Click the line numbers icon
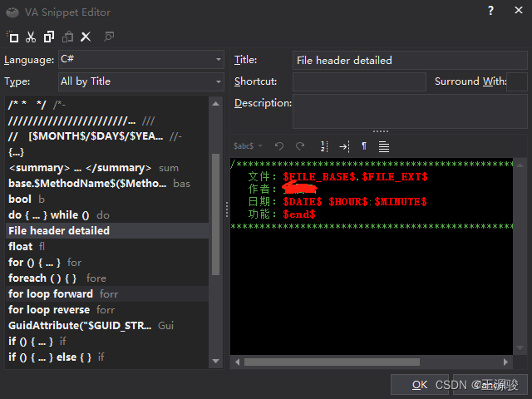Viewport: 532px width, 399px height. [x=324, y=146]
